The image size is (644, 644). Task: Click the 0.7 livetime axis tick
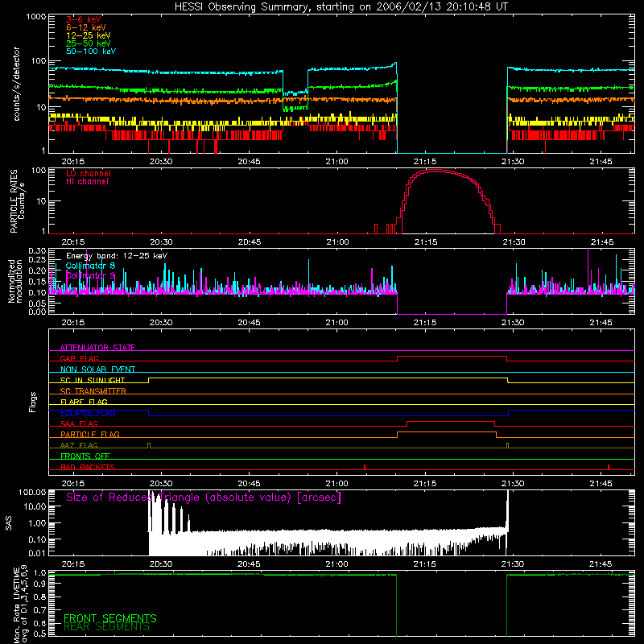[39, 610]
